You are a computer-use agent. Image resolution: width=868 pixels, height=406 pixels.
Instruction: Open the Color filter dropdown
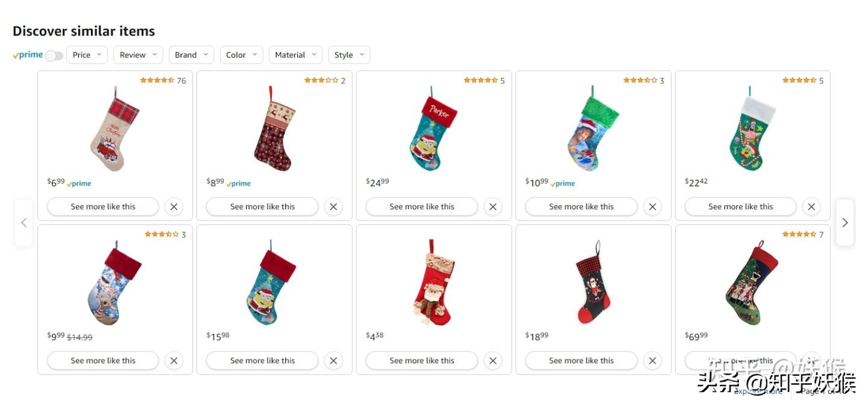(x=241, y=55)
